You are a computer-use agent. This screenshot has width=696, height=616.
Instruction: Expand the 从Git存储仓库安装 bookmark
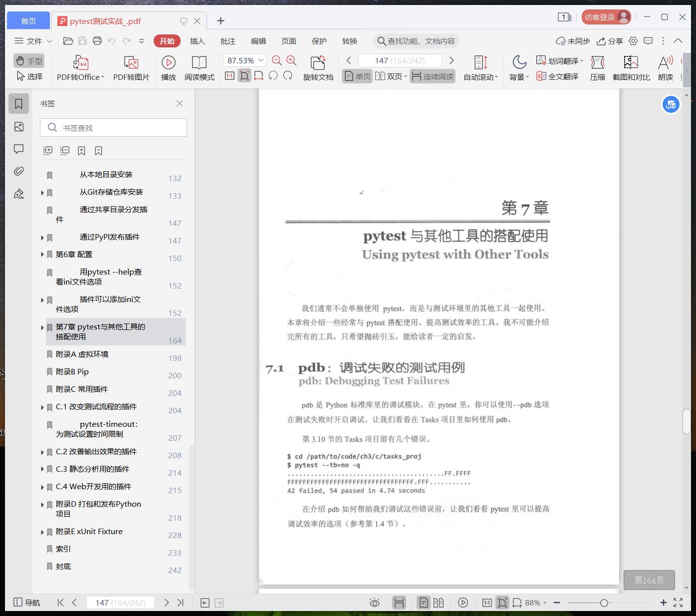pyautogui.click(x=42, y=193)
